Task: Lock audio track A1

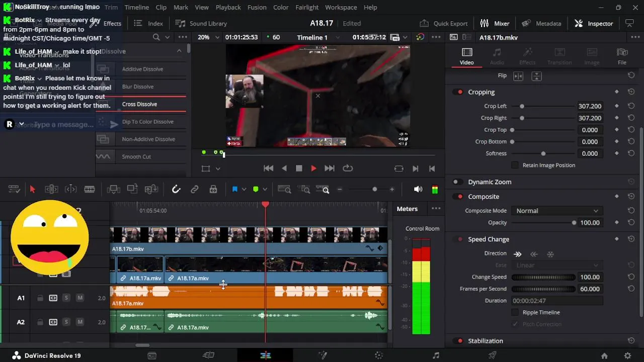Action: pos(40,298)
